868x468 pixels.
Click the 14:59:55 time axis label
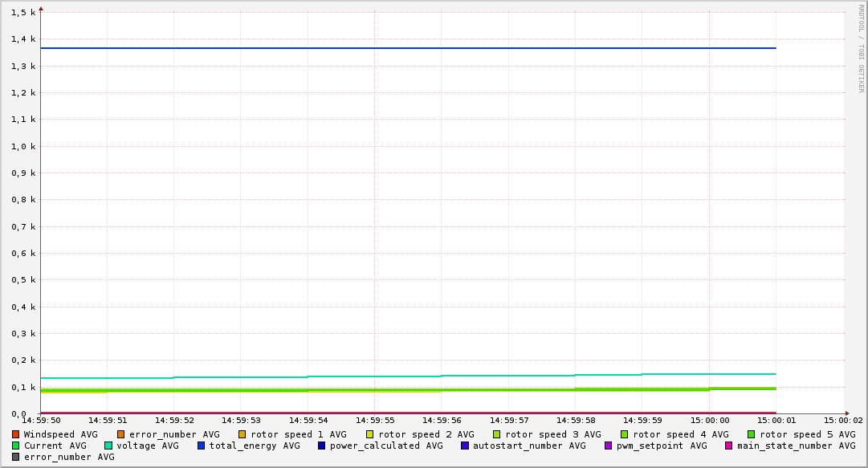coord(374,420)
